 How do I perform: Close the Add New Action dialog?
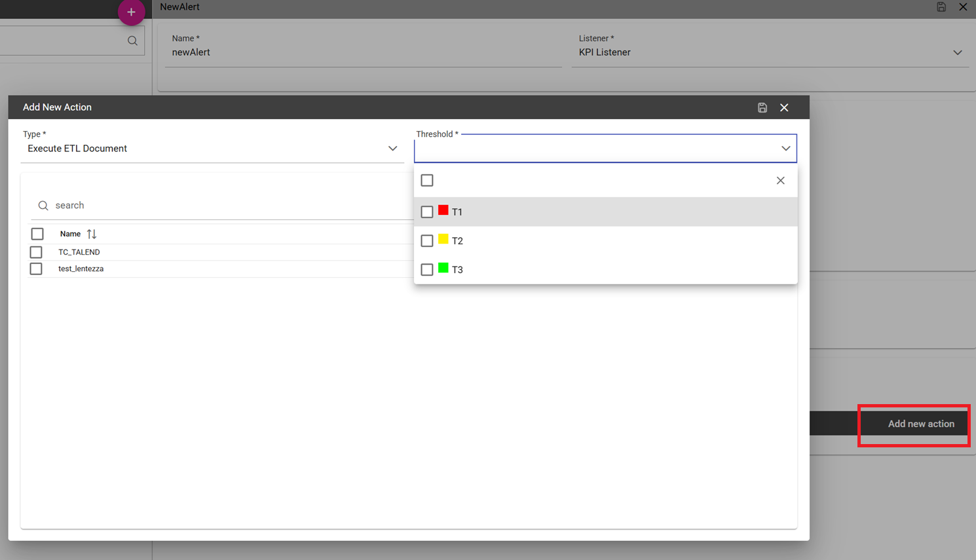tap(784, 107)
